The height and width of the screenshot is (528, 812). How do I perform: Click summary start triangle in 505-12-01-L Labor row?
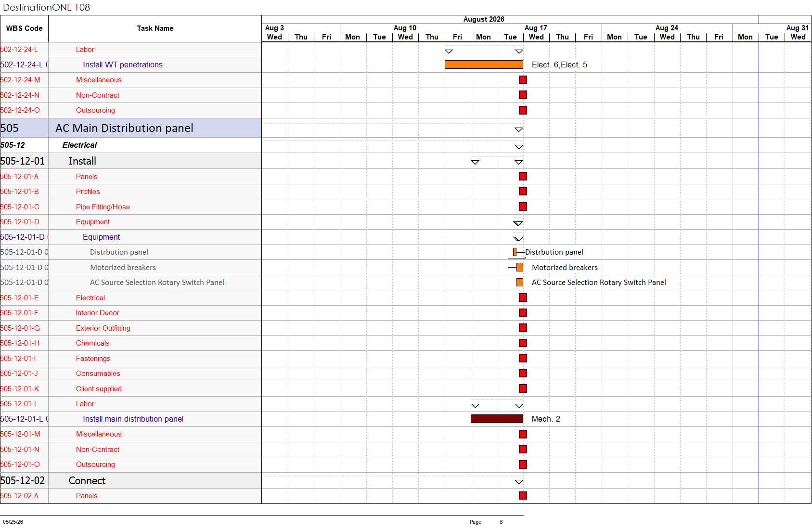[x=475, y=406]
